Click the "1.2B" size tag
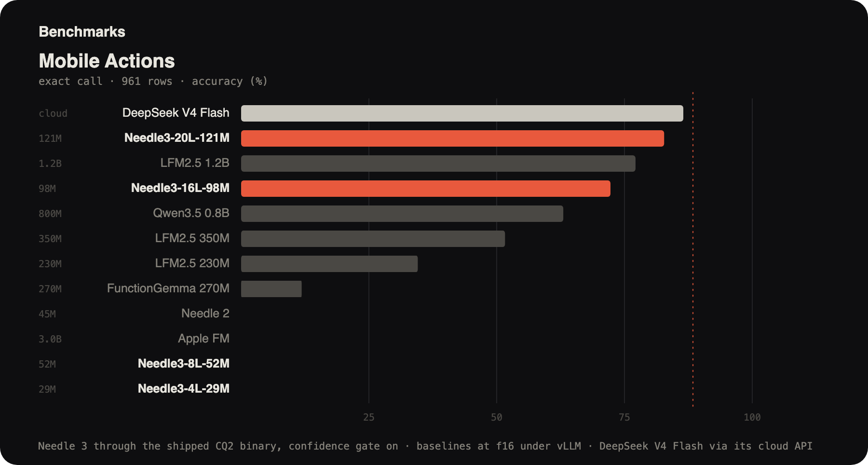868x465 pixels. pos(50,164)
